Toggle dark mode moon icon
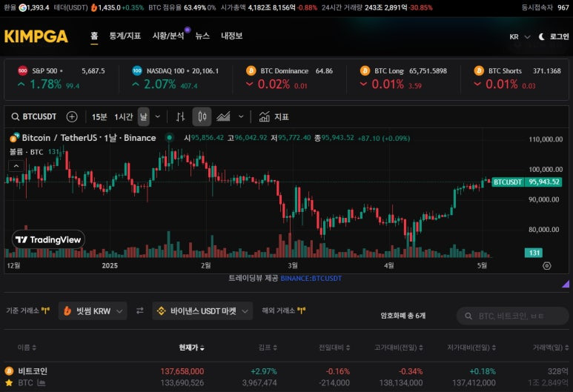Viewport: 573px width, 392px height. coord(542,36)
